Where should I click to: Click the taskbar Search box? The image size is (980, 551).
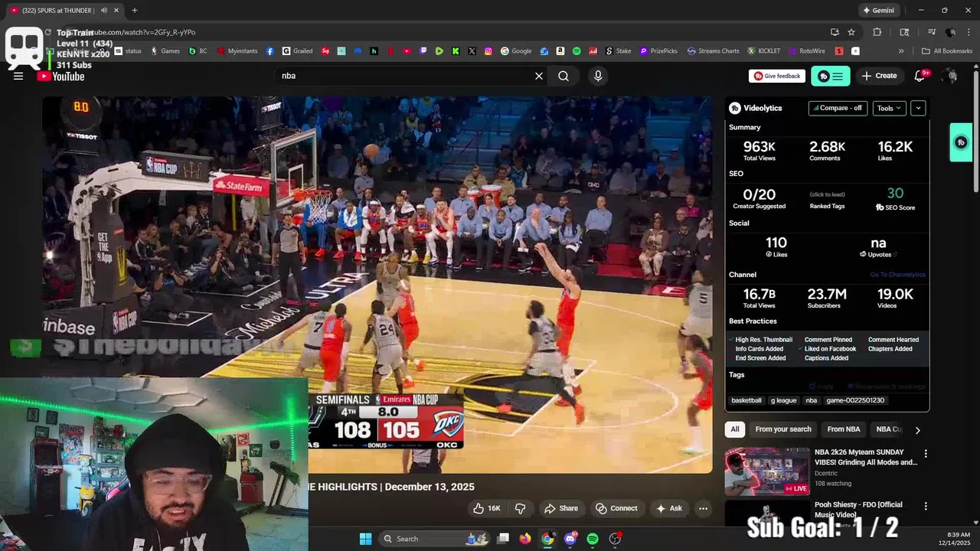point(434,539)
